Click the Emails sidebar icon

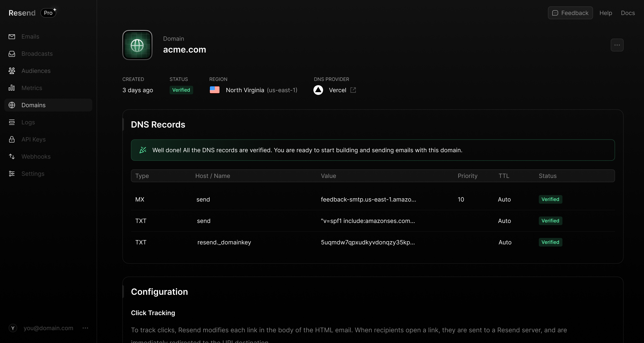pyautogui.click(x=12, y=37)
